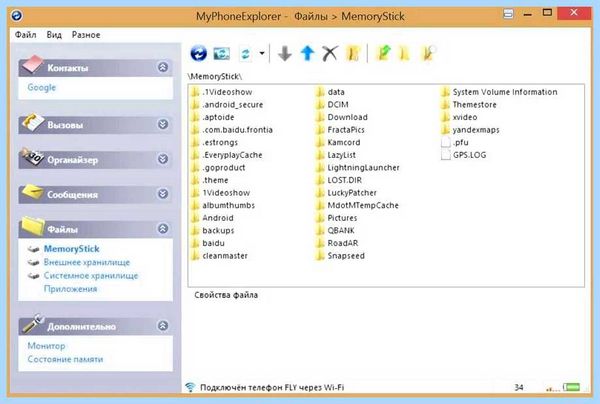Select the FractaPics folder

pos(340,130)
